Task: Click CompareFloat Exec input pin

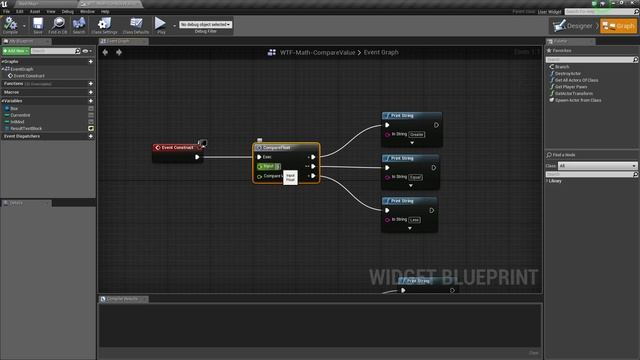Action: click(259, 157)
